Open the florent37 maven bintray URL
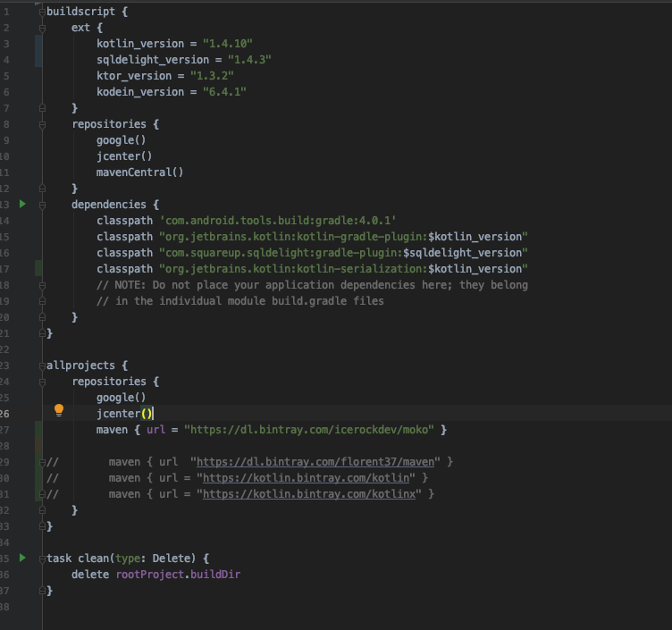This screenshot has height=630, width=672. 315,462
